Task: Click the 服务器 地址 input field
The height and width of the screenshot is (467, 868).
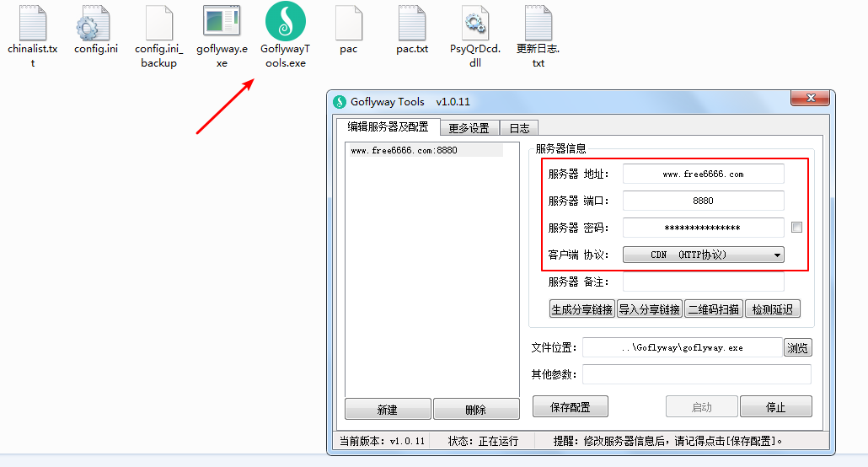Action: (703, 174)
